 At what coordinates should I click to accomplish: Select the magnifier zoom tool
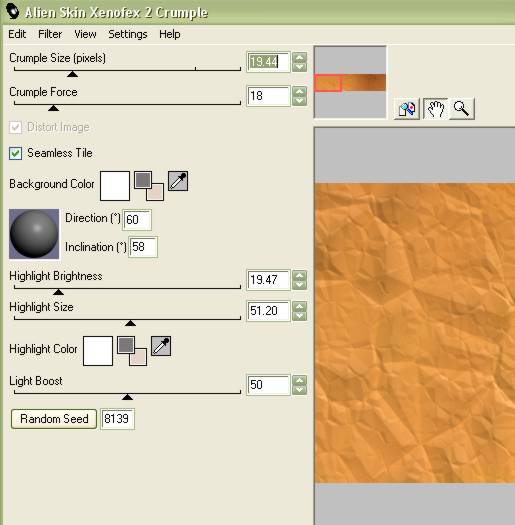click(462, 108)
